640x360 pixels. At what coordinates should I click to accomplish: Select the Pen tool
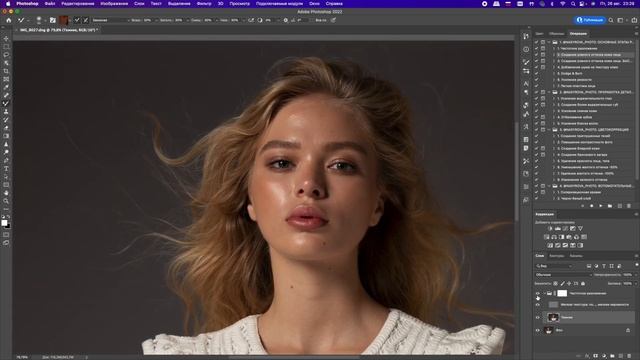6,160
